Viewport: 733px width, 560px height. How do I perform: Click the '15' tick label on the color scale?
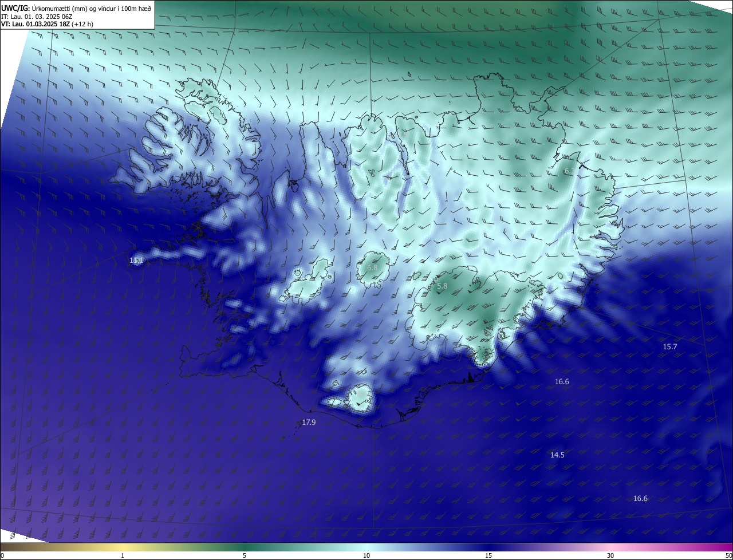click(x=488, y=555)
